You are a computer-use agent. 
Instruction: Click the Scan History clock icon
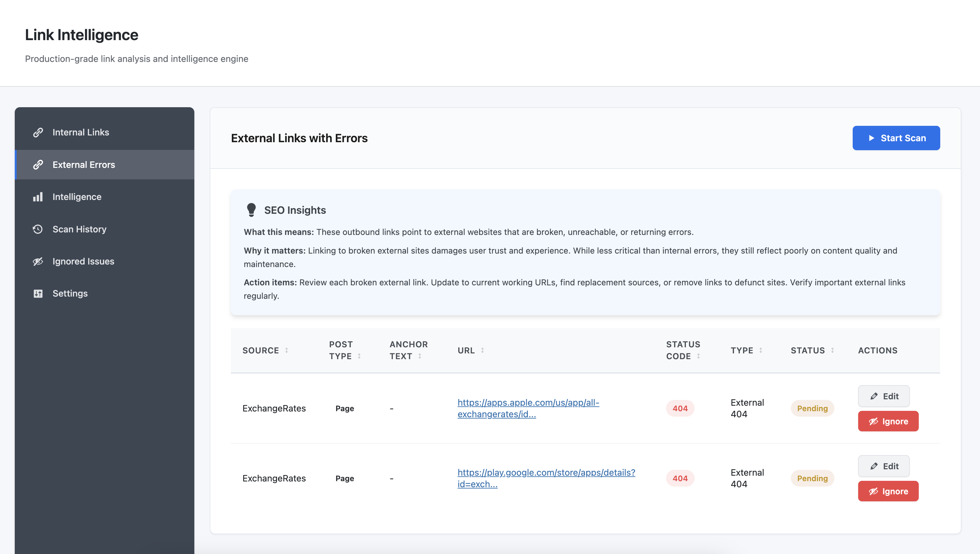coord(38,229)
